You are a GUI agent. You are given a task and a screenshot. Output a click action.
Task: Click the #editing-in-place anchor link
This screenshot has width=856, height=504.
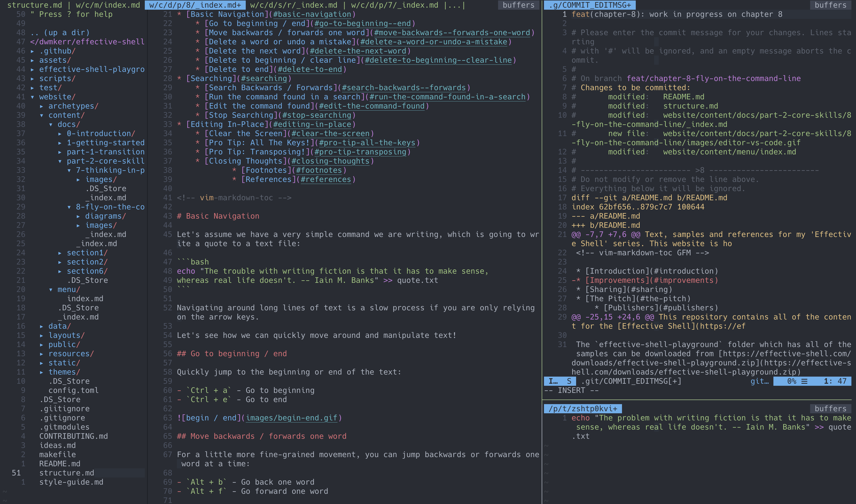pos(312,124)
